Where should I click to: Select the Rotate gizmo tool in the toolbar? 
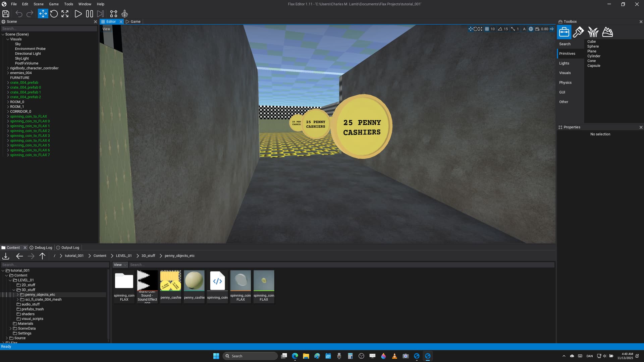(x=54, y=14)
